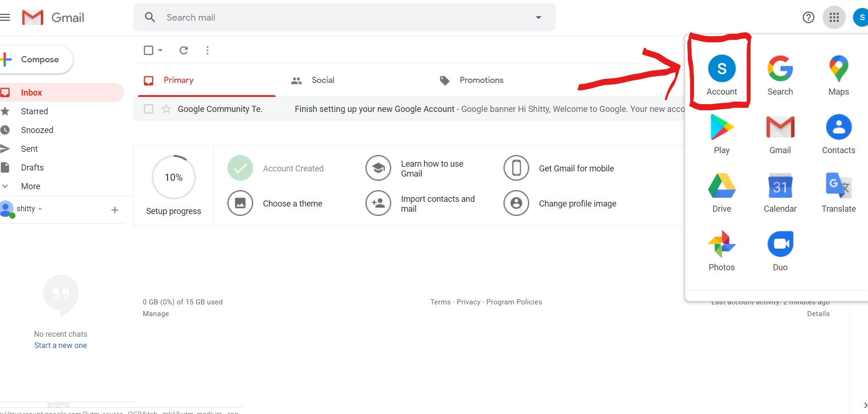Open the Finish setting up your account email
This screenshot has height=414, width=868.
409,109
